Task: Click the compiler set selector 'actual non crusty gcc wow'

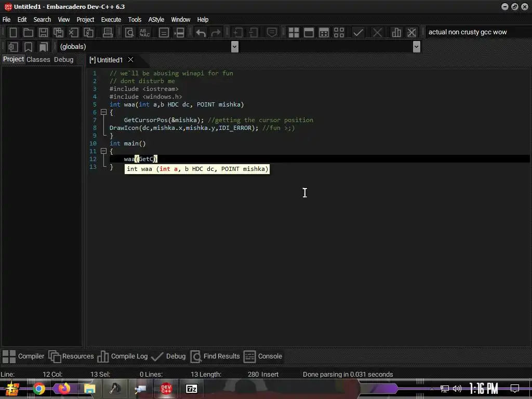Action: tap(477, 32)
